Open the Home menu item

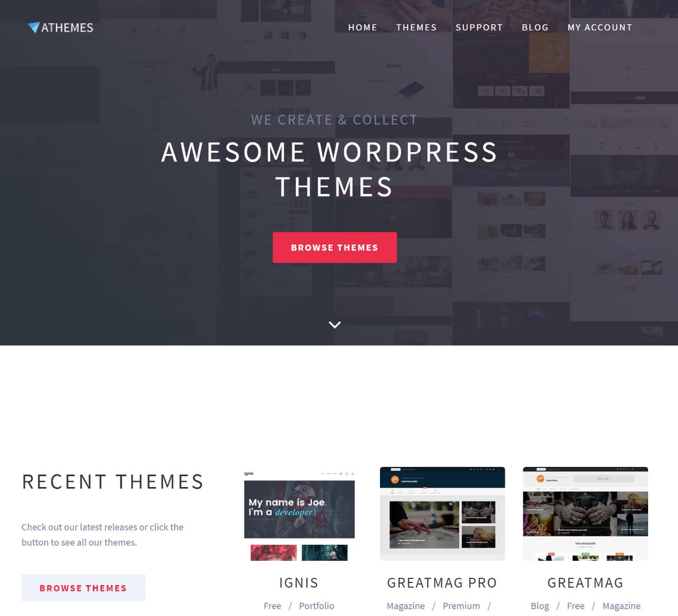point(362,27)
